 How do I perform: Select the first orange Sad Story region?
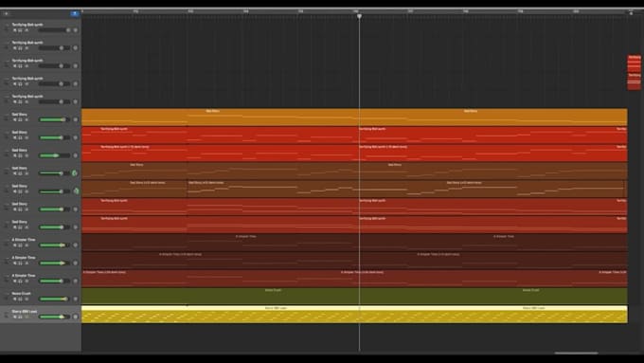click(220, 118)
